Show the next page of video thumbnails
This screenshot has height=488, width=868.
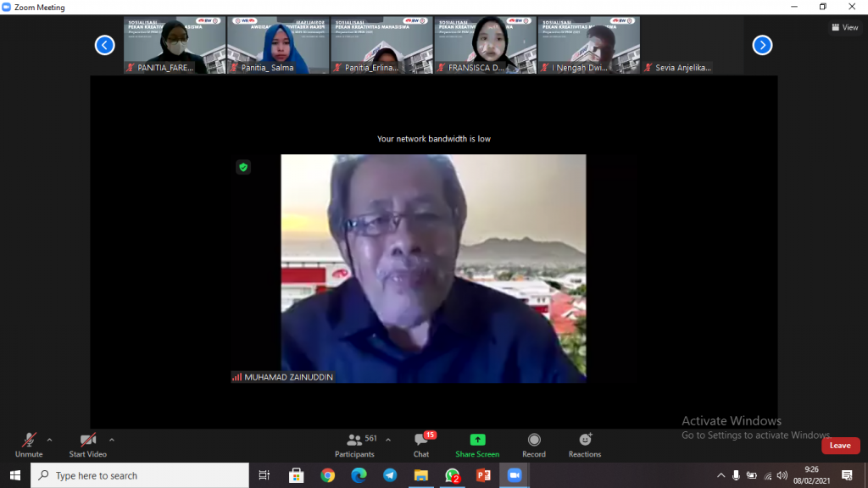pyautogui.click(x=762, y=45)
